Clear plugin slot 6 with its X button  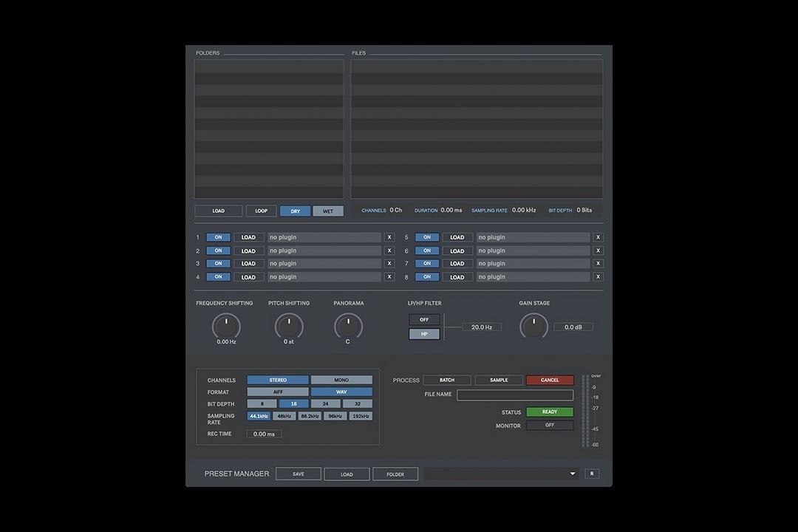click(598, 250)
